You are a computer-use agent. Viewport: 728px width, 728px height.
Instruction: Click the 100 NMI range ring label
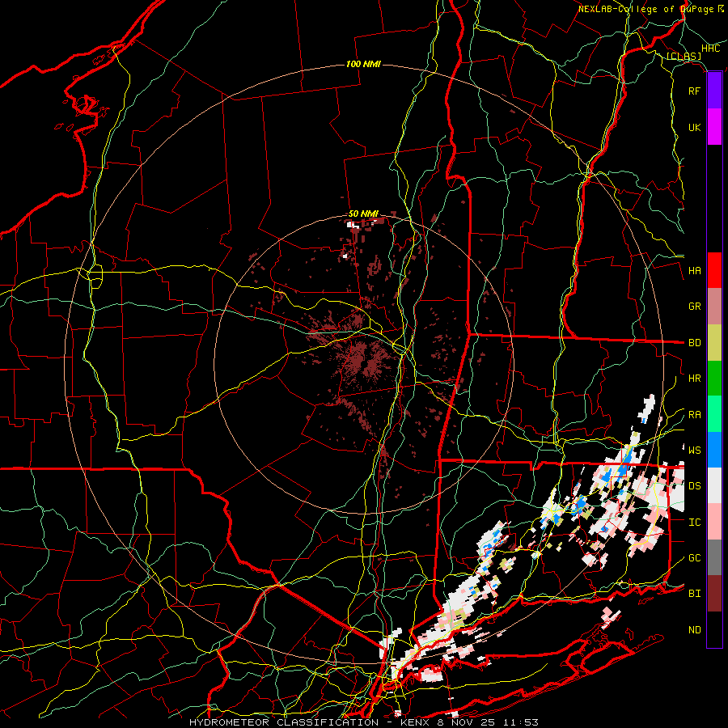[363, 64]
